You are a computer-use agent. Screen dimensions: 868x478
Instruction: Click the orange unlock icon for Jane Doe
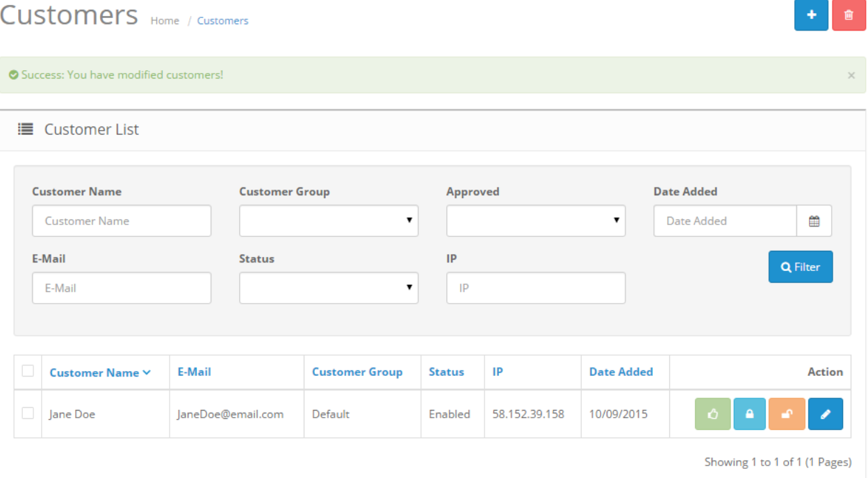click(787, 414)
